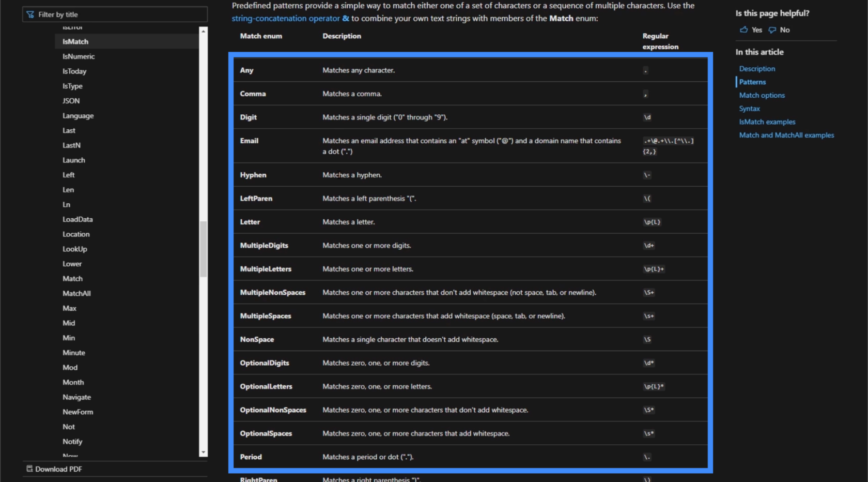This screenshot has width=868, height=482.
Task: Jump to the IsMatch examples section
Action: coord(767,122)
